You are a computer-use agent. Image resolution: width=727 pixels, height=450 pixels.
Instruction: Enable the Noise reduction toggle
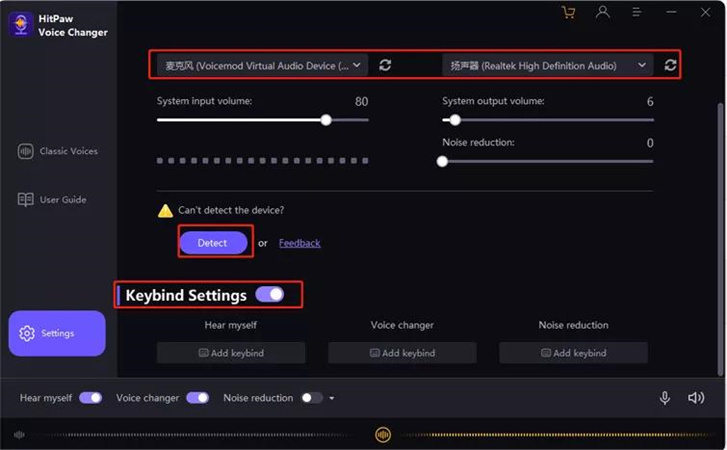pyautogui.click(x=312, y=398)
